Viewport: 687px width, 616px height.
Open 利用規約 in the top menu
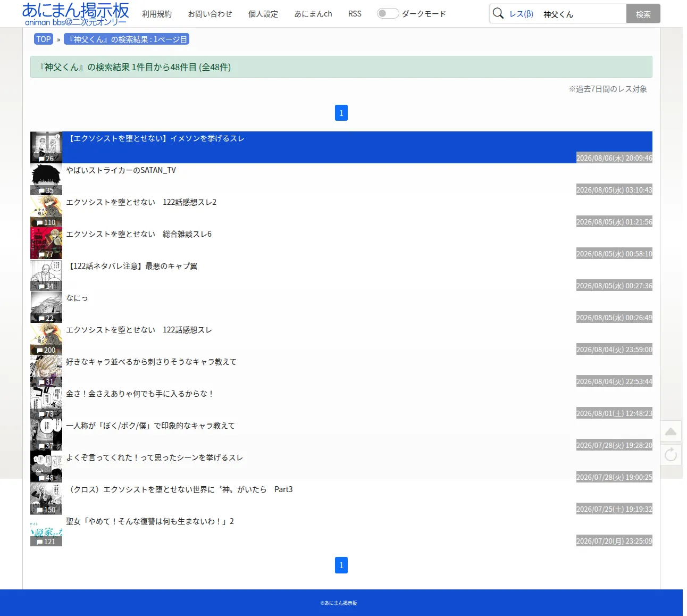coord(157,14)
